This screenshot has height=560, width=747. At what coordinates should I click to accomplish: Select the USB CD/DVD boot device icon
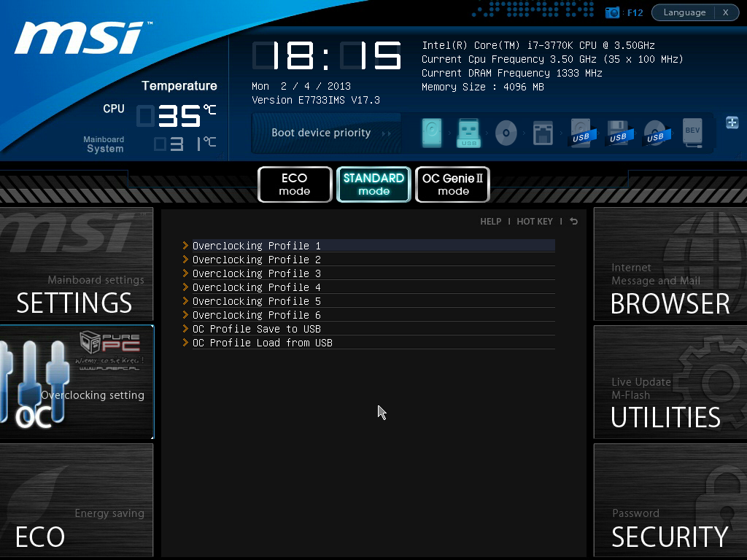656,133
